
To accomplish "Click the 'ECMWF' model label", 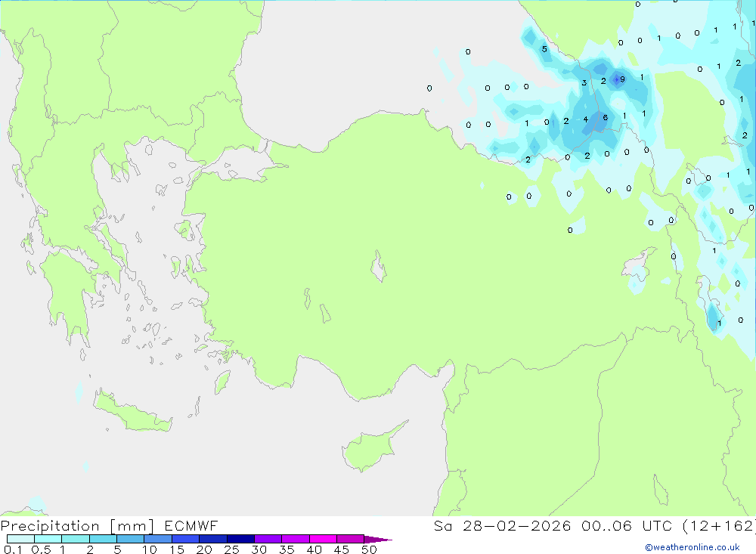I will 191,526.
